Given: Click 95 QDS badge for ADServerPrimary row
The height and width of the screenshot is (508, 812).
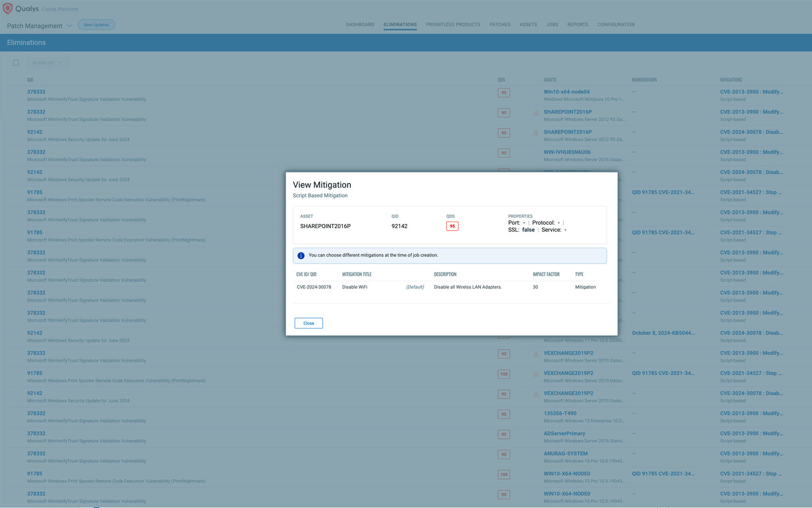Looking at the screenshot, I should [504, 434].
